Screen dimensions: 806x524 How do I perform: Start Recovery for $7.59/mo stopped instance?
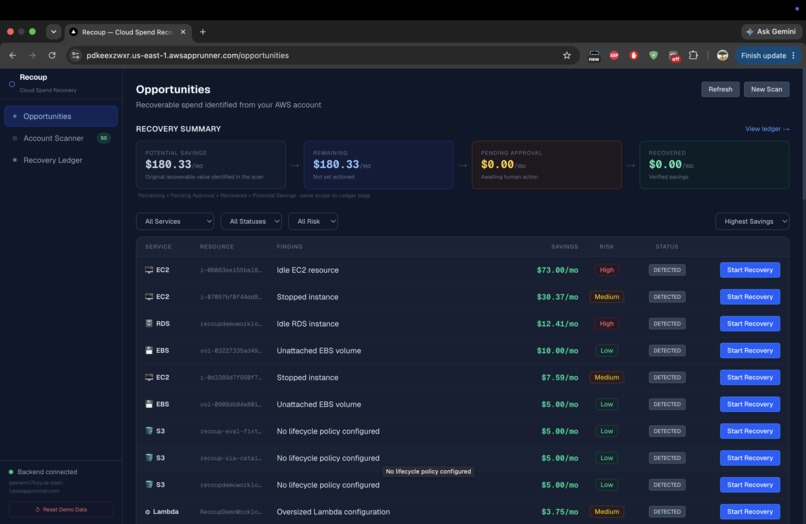pos(750,377)
